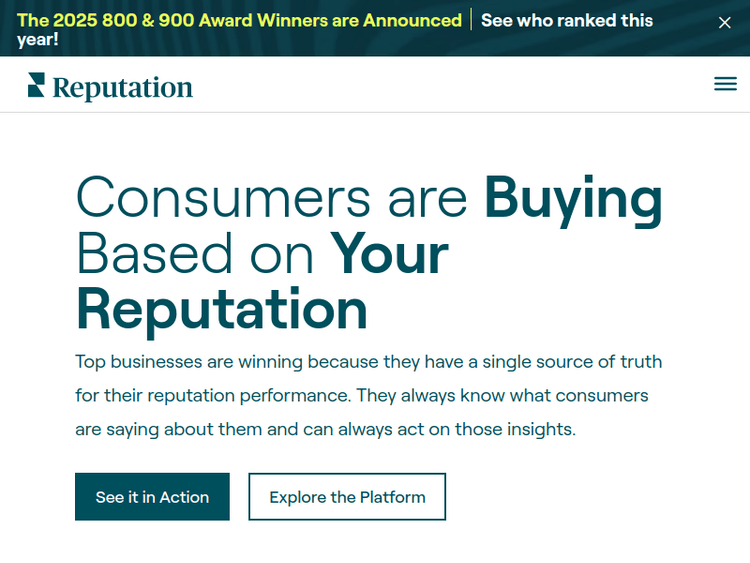
Task: Click "Based on" in the headline
Action: 195,253
